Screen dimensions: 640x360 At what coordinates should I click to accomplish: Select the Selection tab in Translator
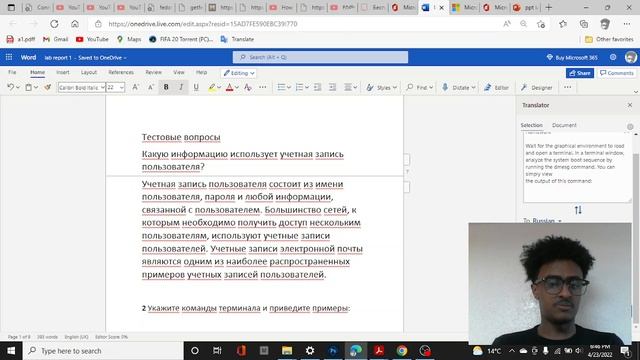[531, 125]
